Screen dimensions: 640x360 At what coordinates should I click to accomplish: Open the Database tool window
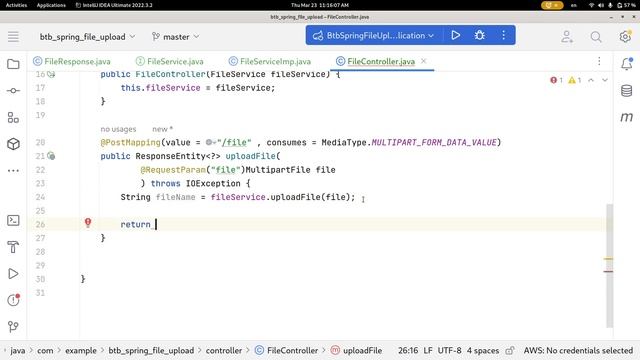(627, 91)
